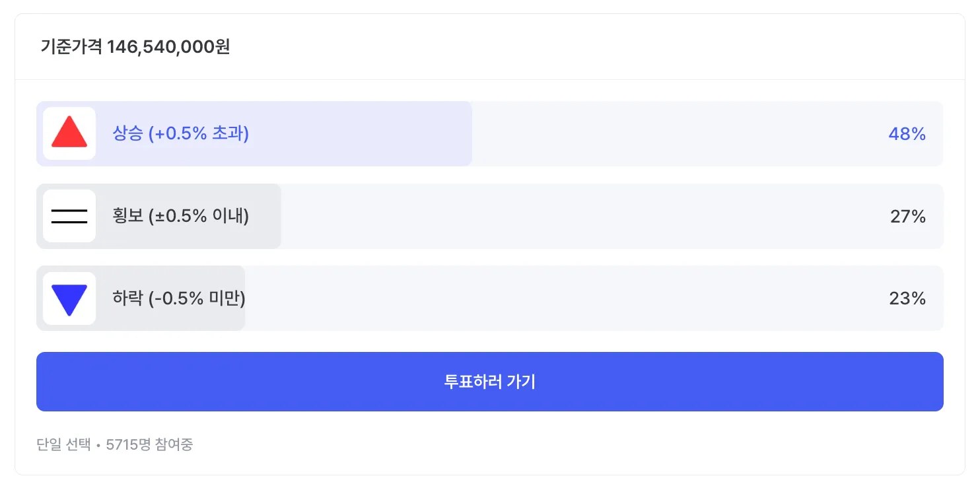Click the horizontal double-line sideways icon
Image resolution: width=980 pixels, height=486 pixels.
click(69, 216)
